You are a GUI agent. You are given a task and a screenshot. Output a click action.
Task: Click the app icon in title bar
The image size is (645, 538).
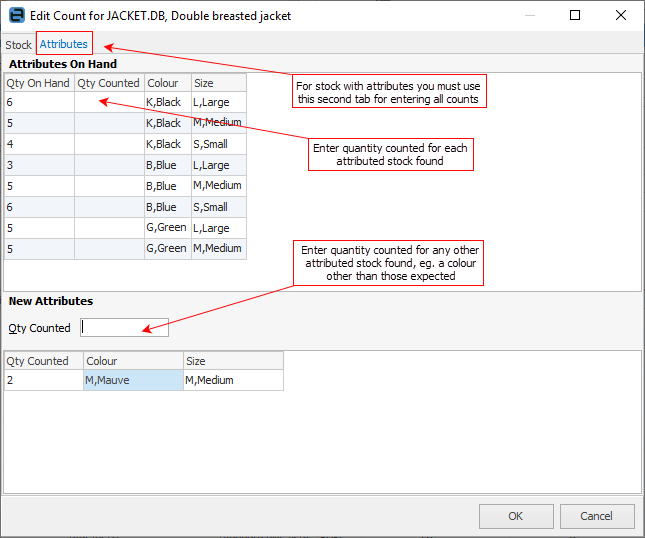tap(17, 16)
